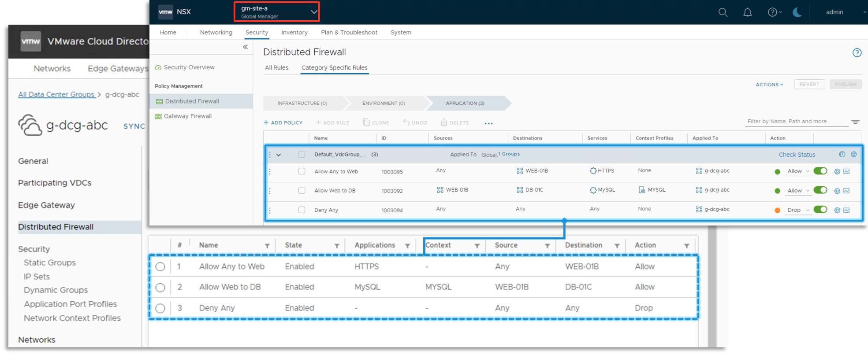868x355 pixels.
Task: Click the three-dot more actions icon
Action: 488,123
